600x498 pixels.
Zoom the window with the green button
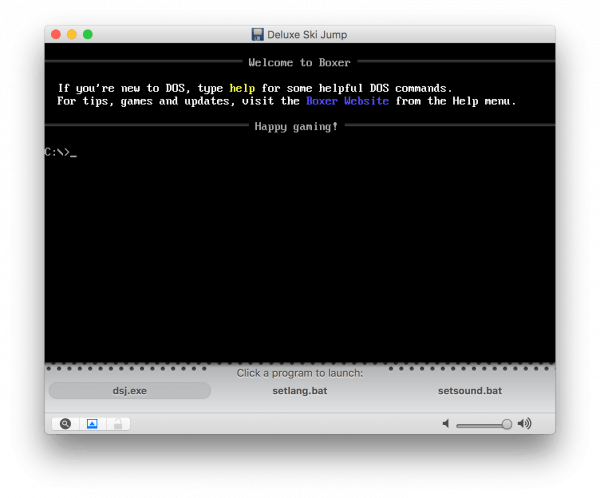tap(88, 34)
